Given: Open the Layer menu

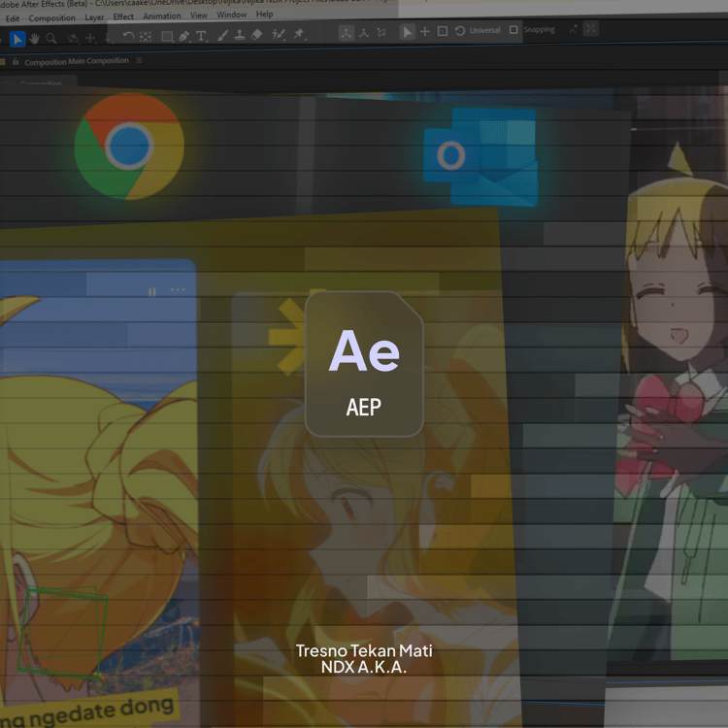Looking at the screenshot, I should (x=94, y=17).
